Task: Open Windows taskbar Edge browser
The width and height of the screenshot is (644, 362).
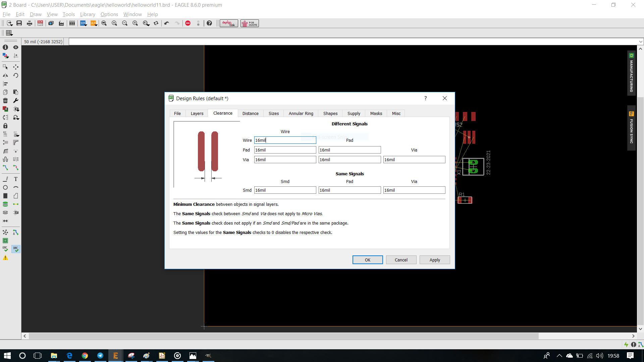Action: [69, 355]
